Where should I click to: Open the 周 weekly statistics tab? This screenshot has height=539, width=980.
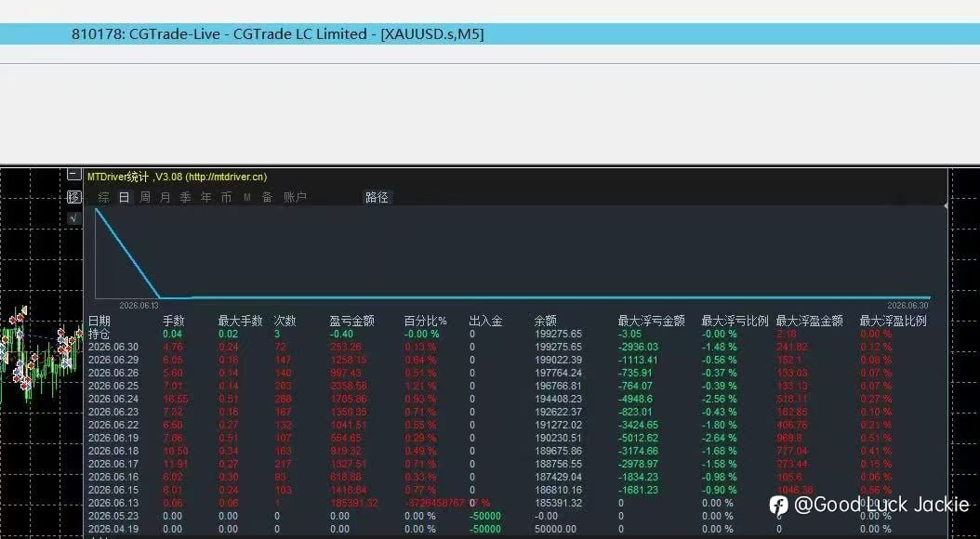144,197
